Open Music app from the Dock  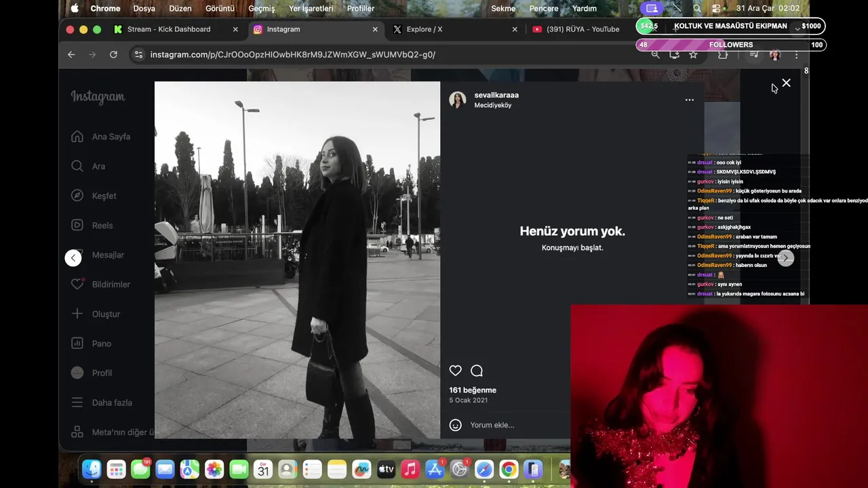(410, 469)
